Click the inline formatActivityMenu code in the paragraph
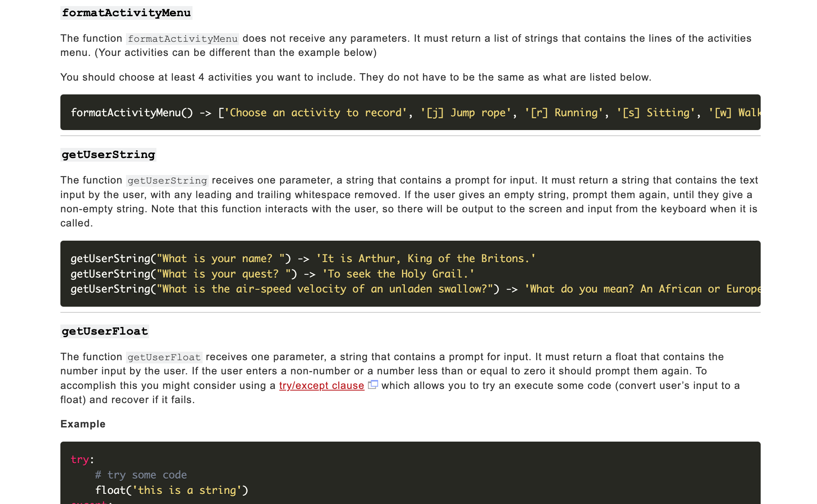Screen dimensions: 817x504 coord(182,39)
